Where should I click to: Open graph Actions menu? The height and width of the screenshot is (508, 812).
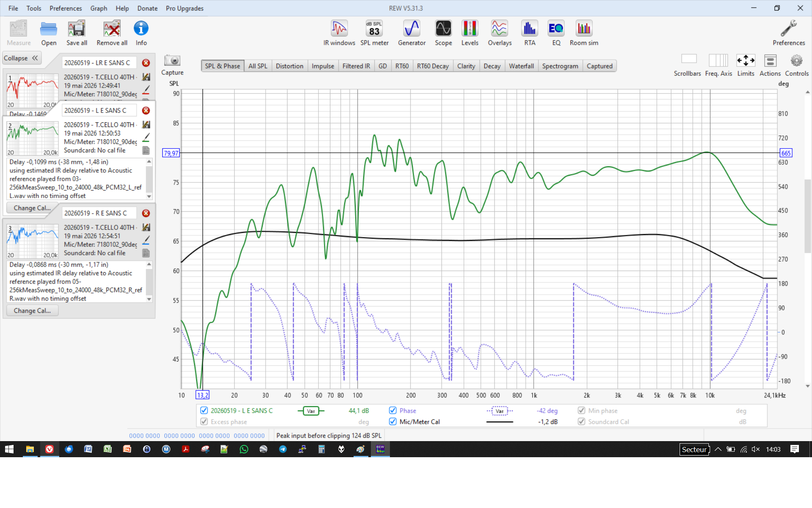pos(770,65)
